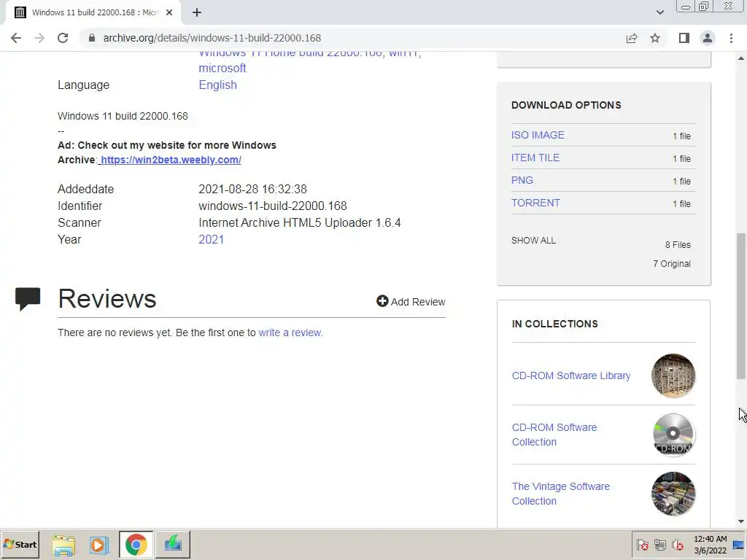
Task: Download the PNG file
Action: pyautogui.click(x=522, y=181)
